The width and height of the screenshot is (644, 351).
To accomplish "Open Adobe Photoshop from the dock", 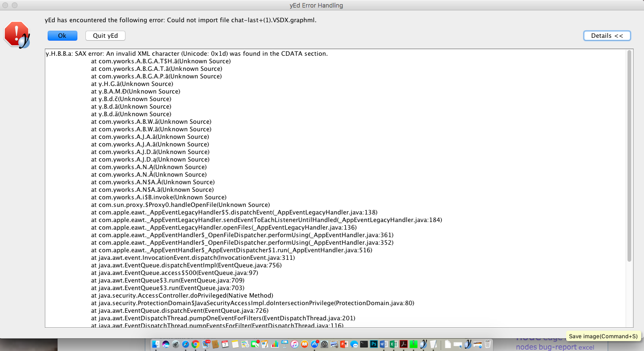I will 374,344.
